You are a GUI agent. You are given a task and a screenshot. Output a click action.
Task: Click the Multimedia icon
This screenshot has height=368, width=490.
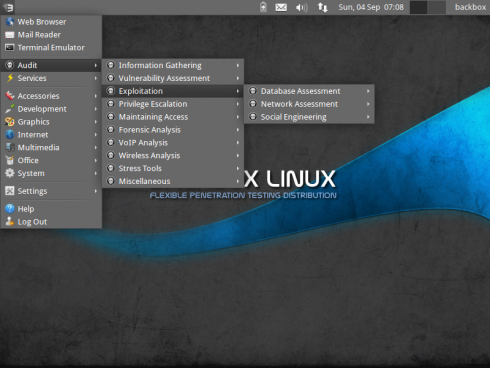click(x=10, y=147)
